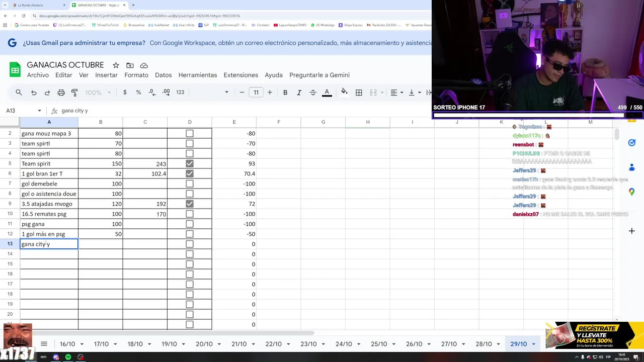
Task: Undo the last action
Action: coord(34,93)
